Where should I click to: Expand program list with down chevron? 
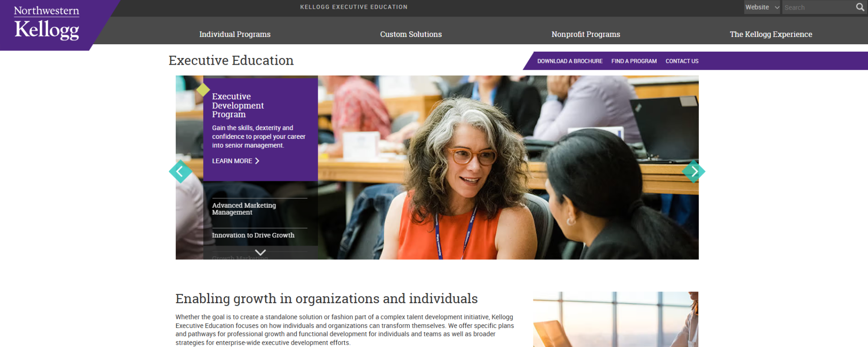pyautogui.click(x=260, y=252)
